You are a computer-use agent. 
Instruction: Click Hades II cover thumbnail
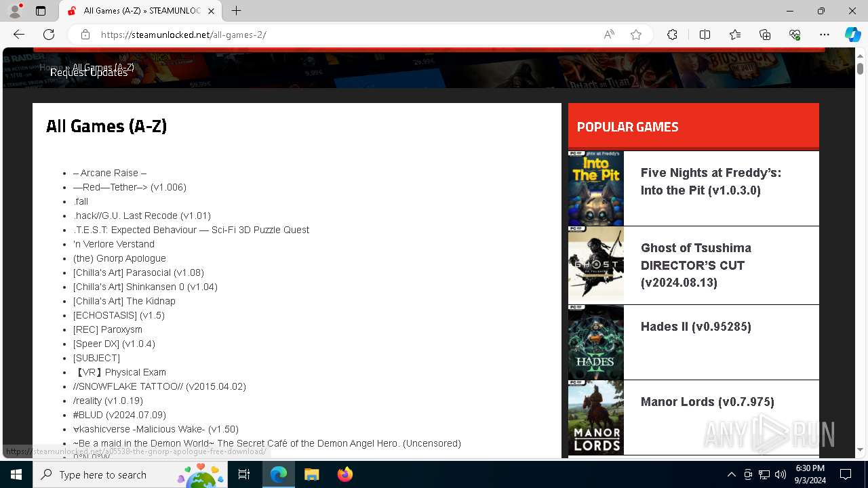coord(595,342)
